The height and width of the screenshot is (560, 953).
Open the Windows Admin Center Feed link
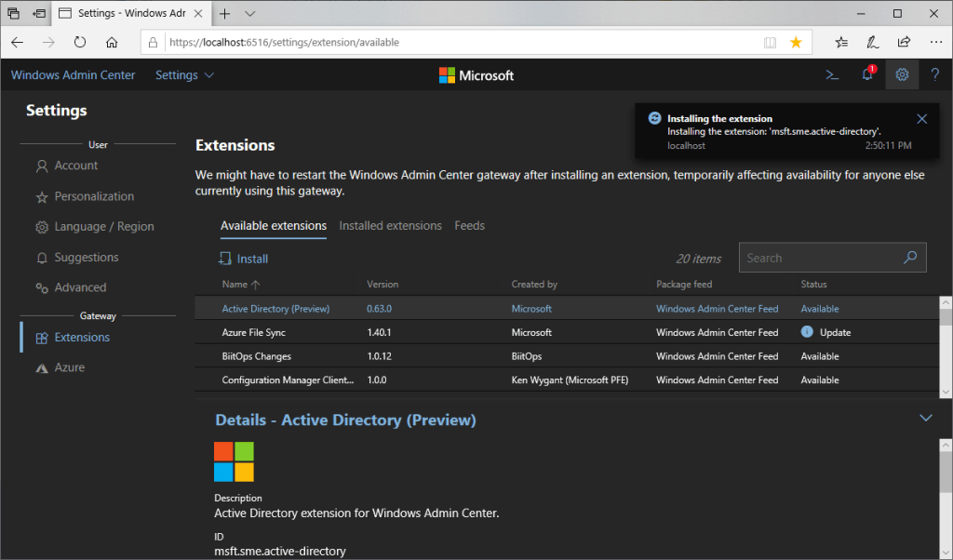(x=717, y=308)
